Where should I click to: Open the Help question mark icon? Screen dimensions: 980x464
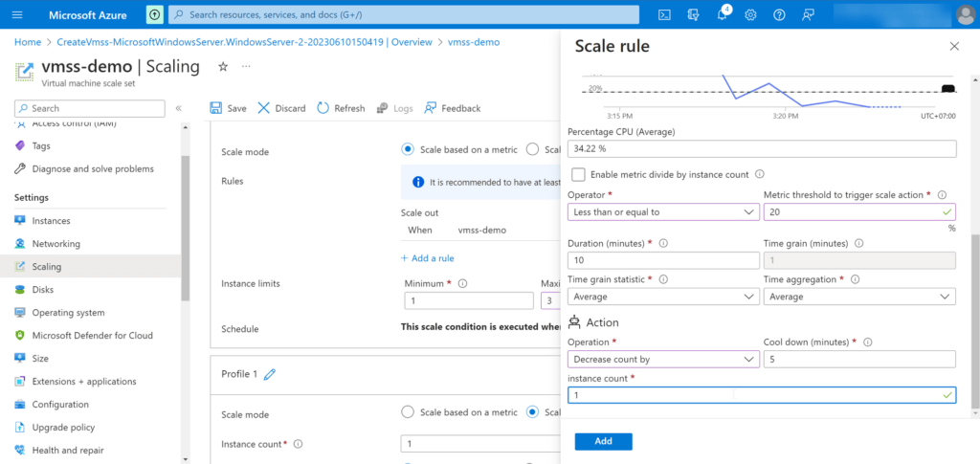coord(779,15)
